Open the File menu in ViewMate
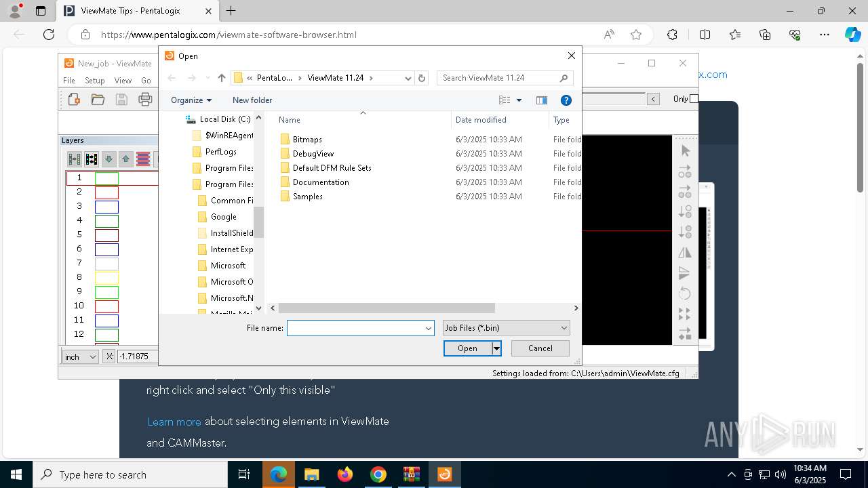868x488 pixels. coord(69,80)
